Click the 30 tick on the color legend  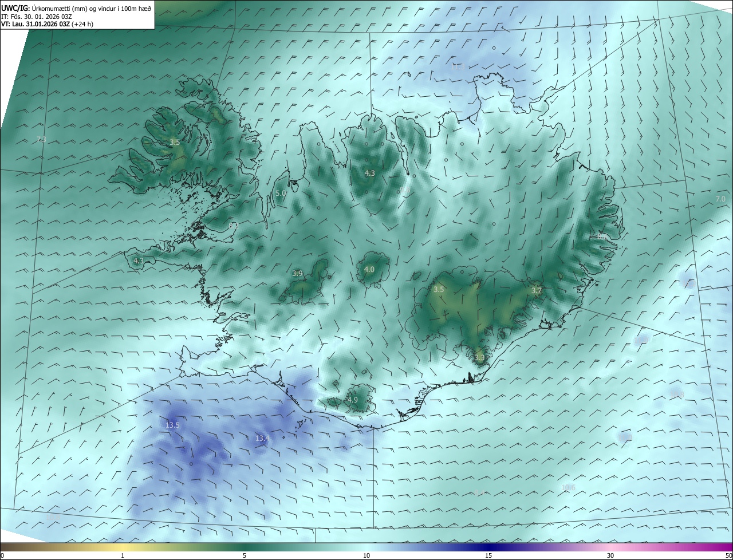coord(610,555)
